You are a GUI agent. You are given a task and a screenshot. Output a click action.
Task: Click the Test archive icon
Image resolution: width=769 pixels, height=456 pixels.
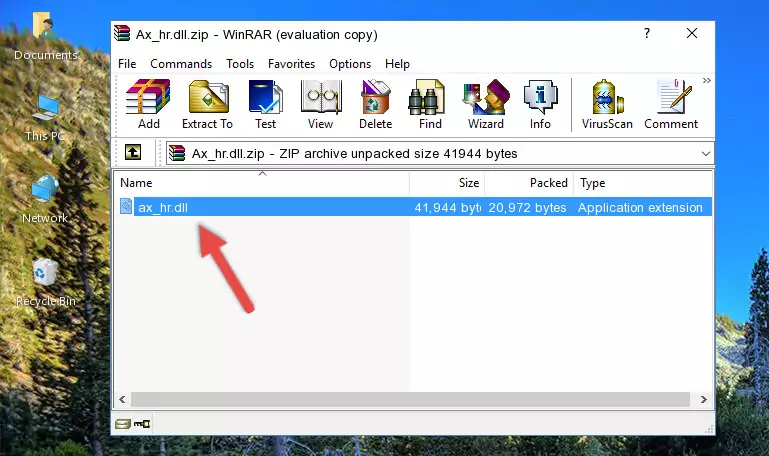[x=265, y=104]
